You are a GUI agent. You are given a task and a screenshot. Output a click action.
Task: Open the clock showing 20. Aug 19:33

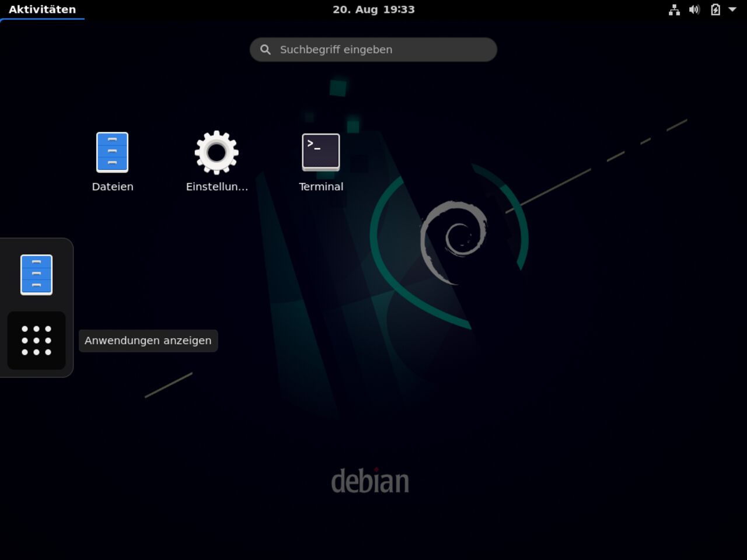tap(373, 9)
